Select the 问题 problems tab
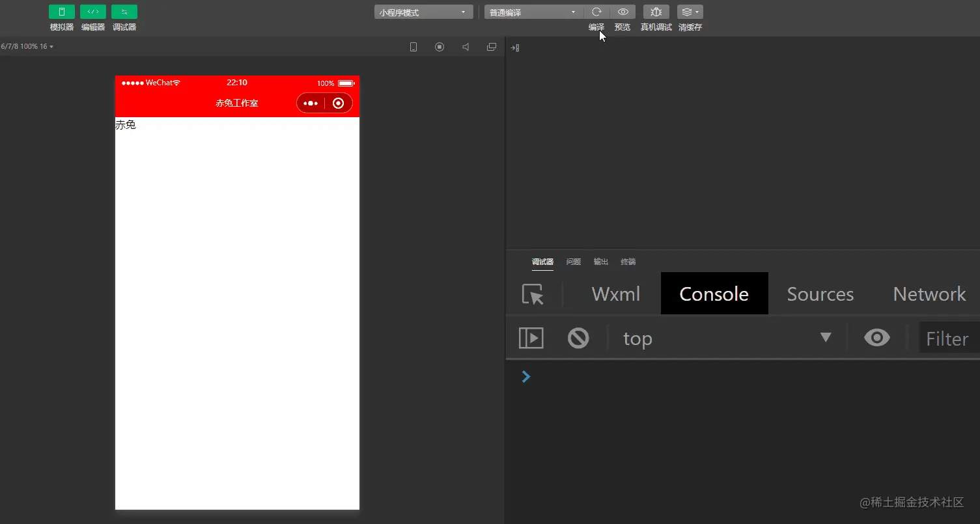This screenshot has width=980, height=524. (574, 262)
